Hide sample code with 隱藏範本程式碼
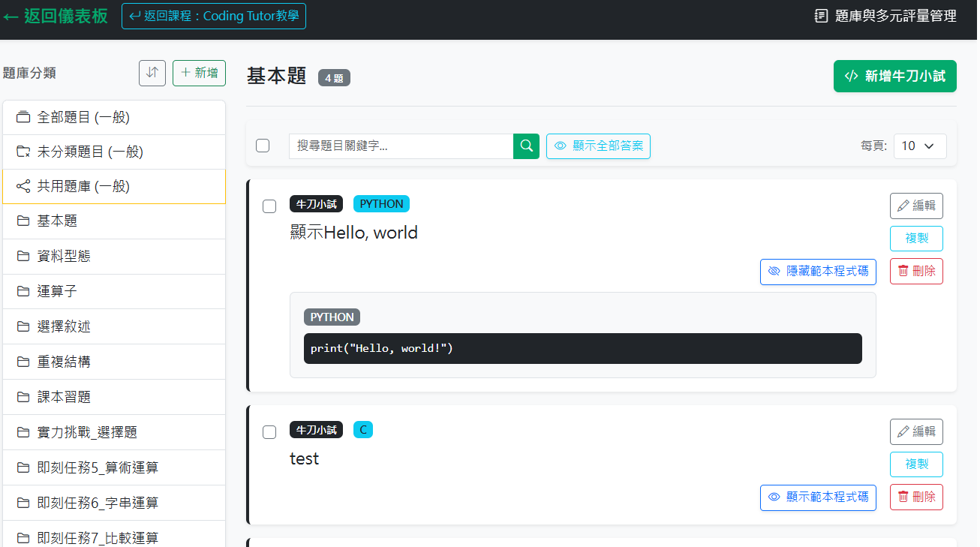 point(818,272)
